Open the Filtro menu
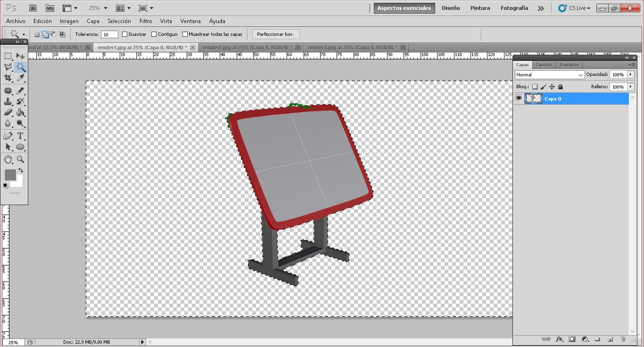Image resolution: width=644 pixels, height=347 pixels. [x=146, y=21]
